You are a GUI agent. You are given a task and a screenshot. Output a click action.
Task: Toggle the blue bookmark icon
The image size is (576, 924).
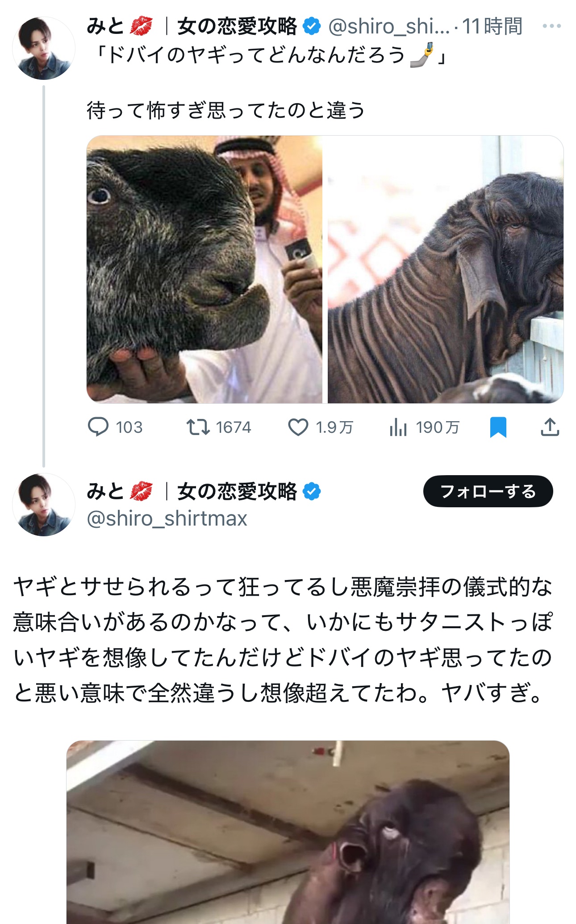(498, 427)
